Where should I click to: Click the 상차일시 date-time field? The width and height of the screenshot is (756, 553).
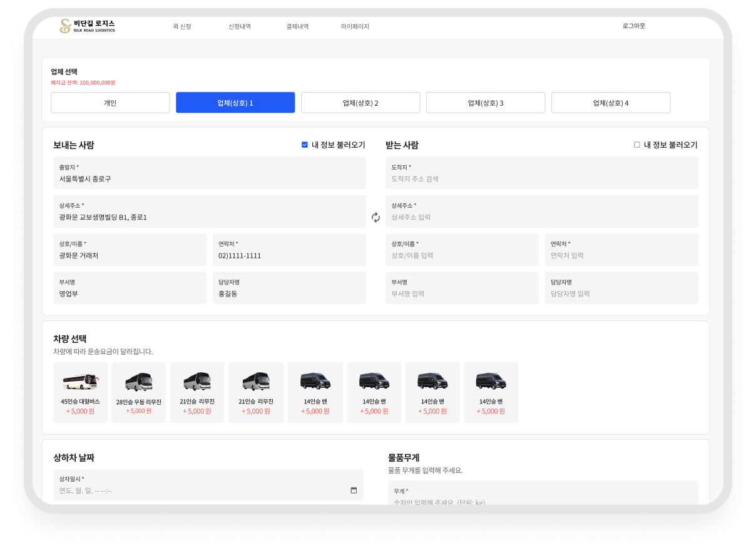coord(208,485)
